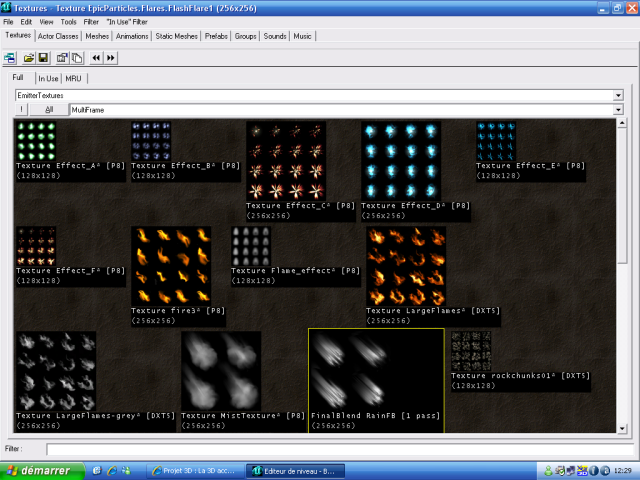Expand the MultiFrame group dropdown

[x=622, y=109]
